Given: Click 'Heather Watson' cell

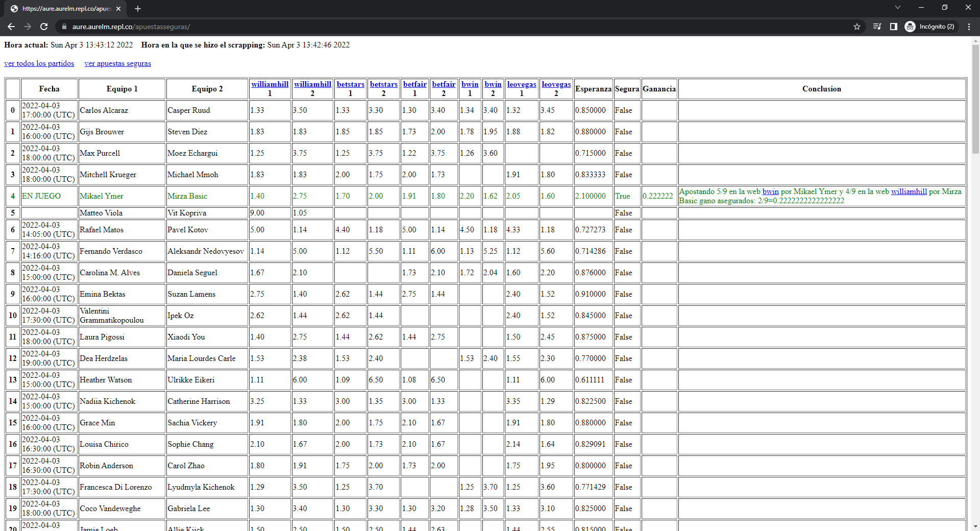Looking at the screenshot, I should (x=122, y=380).
